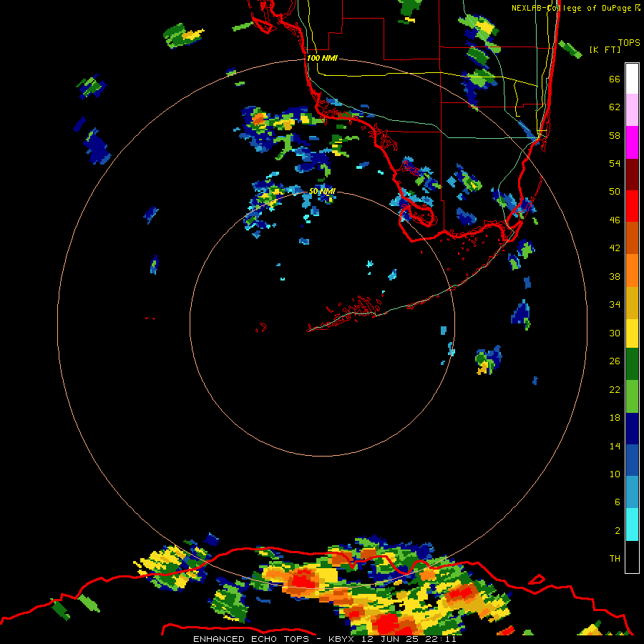Select the '58' scale label
The height and width of the screenshot is (644, 644).
(615, 135)
